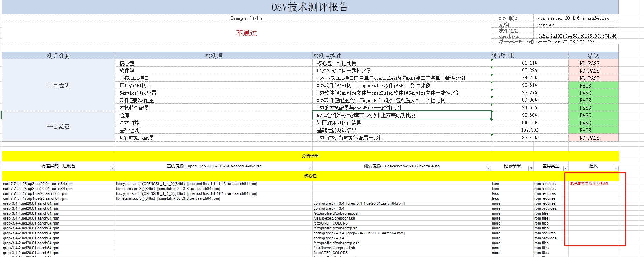Click the yellow 核心包 group header row

310,176
